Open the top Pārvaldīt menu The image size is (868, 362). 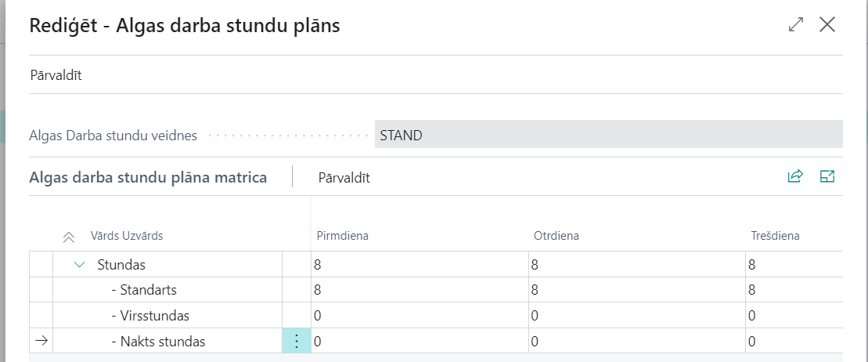[57, 75]
